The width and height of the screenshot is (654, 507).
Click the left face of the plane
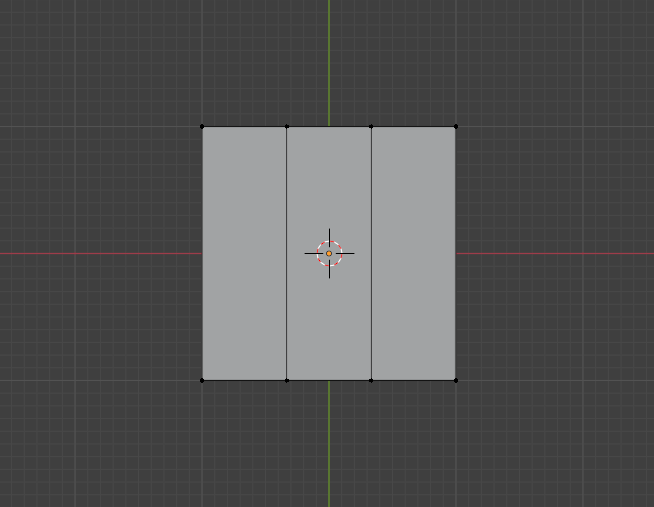(x=244, y=253)
